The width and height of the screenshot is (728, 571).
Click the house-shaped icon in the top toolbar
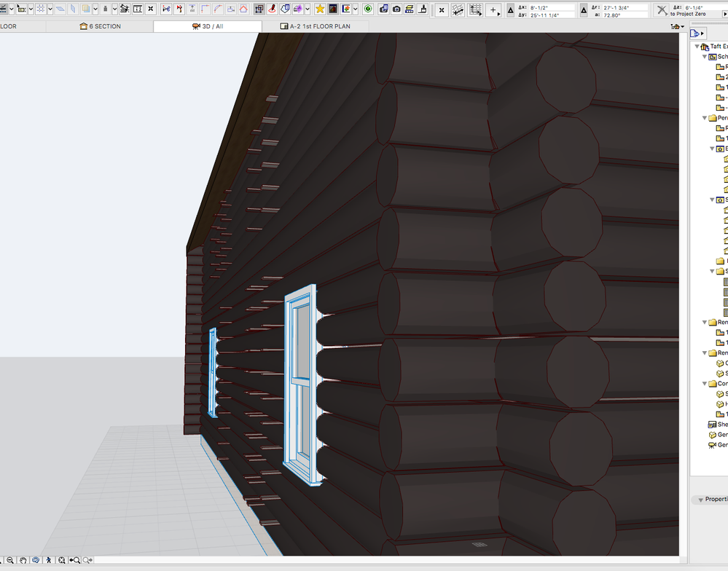(x=243, y=9)
